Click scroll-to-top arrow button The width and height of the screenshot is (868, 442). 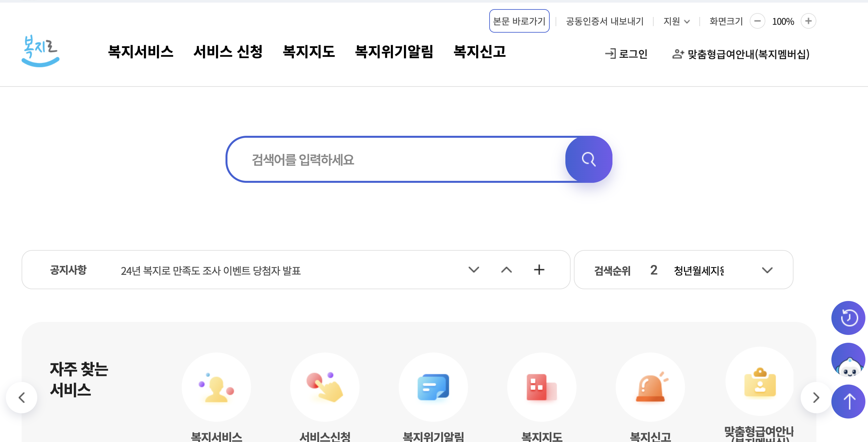(848, 401)
